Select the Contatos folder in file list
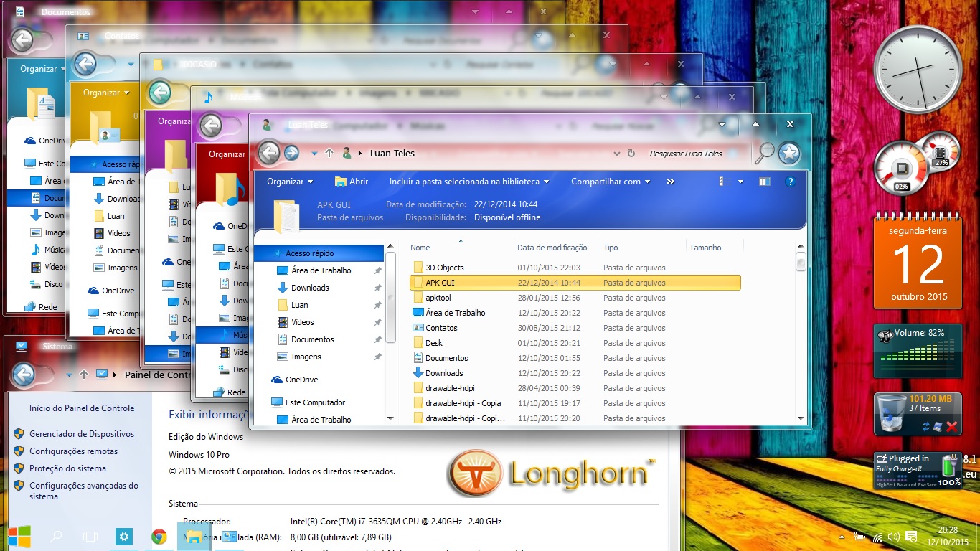 pyautogui.click(x=441, y=328)
